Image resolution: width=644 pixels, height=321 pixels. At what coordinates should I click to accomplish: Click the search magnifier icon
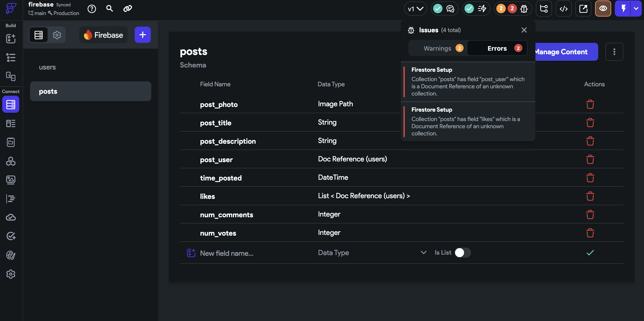tap(109, 9)
